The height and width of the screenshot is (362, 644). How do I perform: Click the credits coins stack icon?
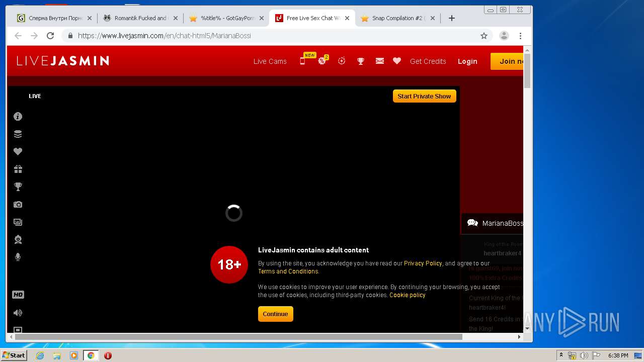18,134
